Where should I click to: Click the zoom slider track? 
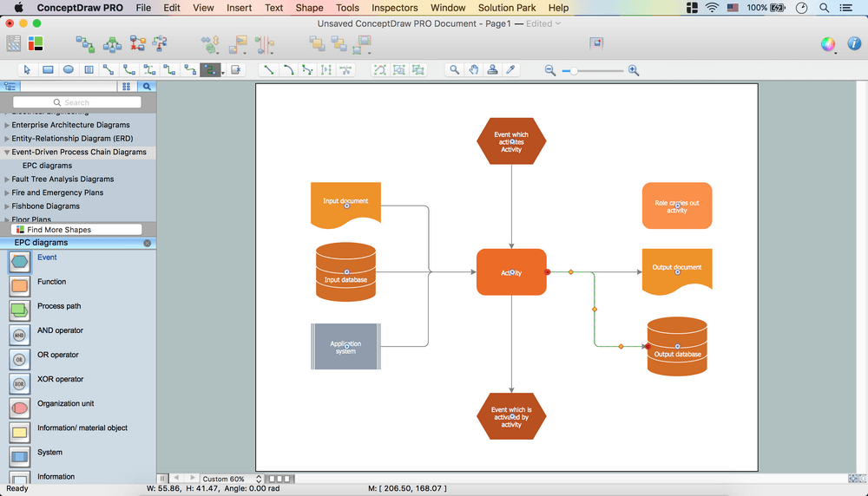(x=599, y=70)
